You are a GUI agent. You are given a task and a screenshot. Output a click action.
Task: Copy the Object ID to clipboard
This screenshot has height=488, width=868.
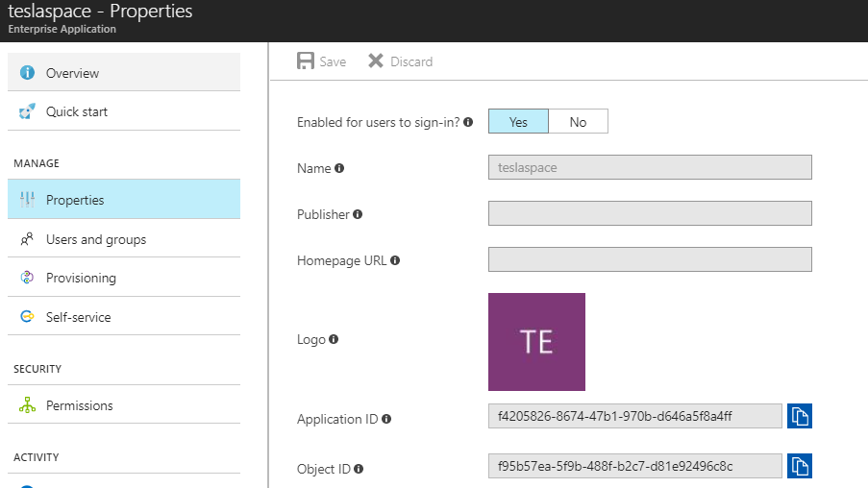tap(800, 466)
